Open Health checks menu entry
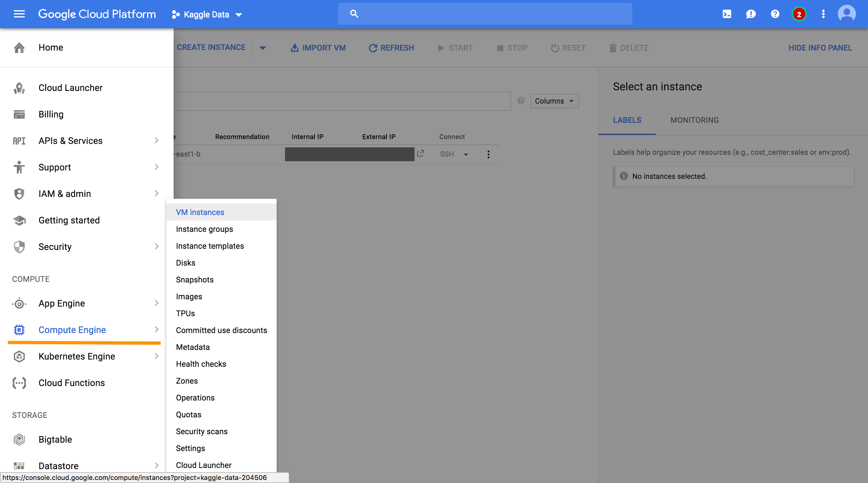The image size is (868, 483). pos(222,364)
